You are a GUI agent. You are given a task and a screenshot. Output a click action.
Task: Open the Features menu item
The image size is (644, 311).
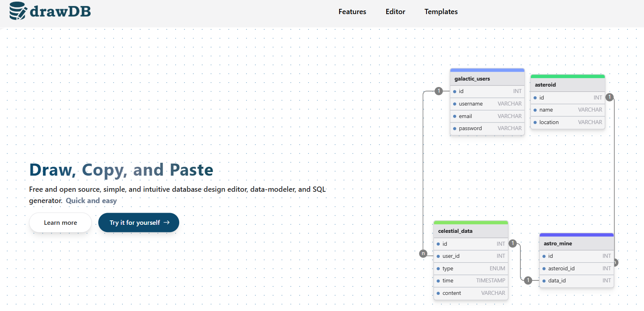(x=352, y=12)
